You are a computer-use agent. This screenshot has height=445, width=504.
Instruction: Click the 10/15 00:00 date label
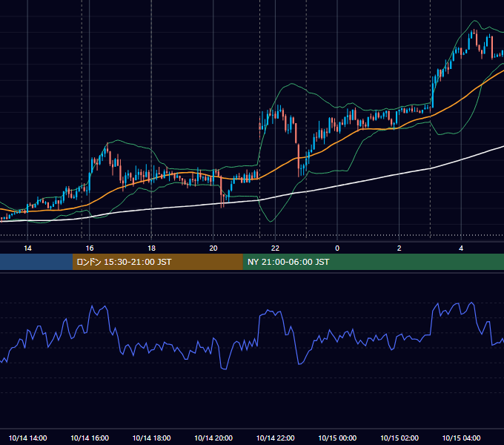[x=337, y=438]
